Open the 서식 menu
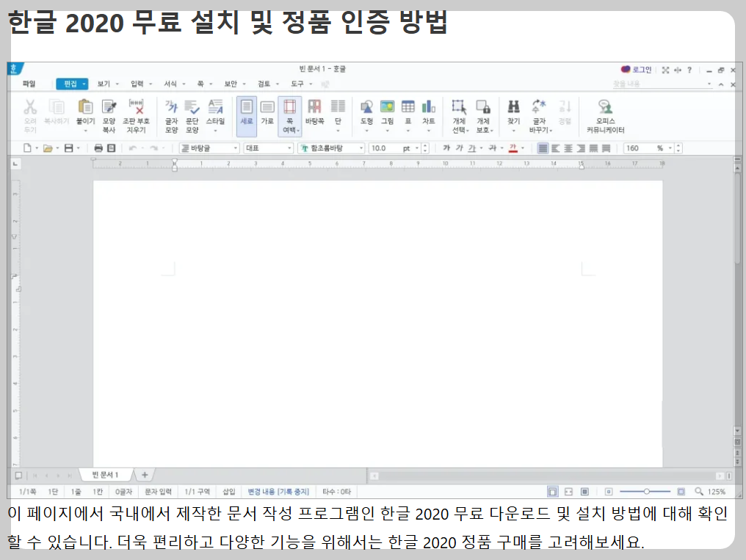The width and height of the screenshot is (746, 560). click(x=170, y=84)
